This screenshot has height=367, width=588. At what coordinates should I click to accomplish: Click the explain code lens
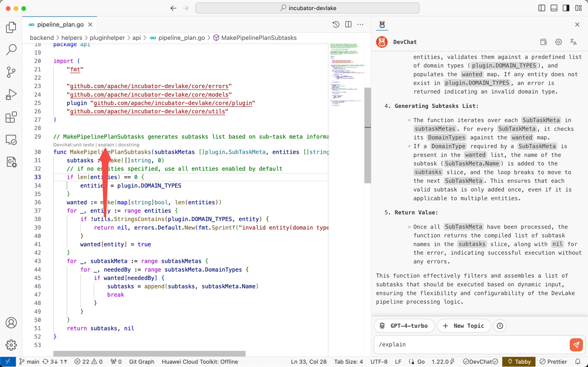(x=106, y=145)
